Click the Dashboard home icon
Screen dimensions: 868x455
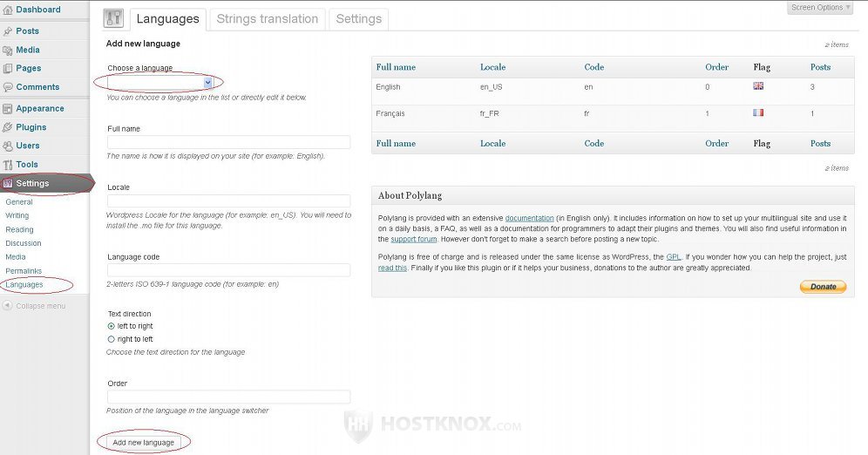7,10
